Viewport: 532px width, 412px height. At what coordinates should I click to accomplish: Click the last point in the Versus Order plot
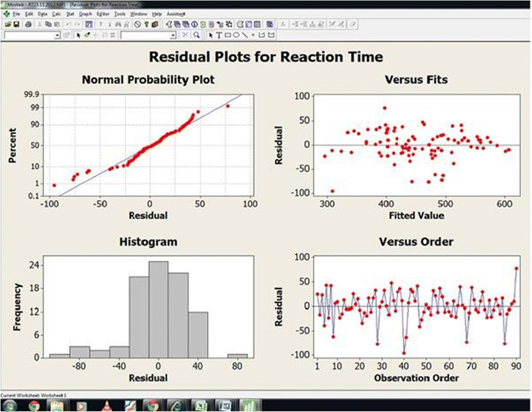[x=516, y=268]
